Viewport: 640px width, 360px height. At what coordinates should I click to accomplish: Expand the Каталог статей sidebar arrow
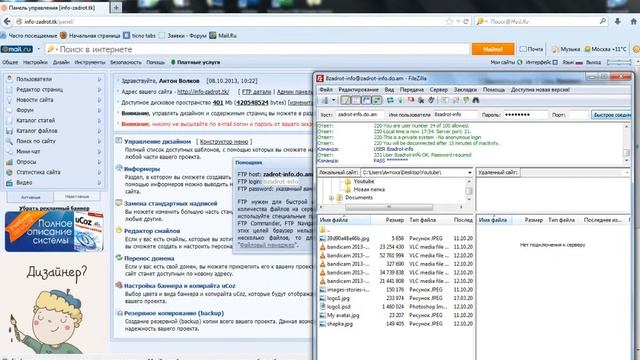[99, 120]
